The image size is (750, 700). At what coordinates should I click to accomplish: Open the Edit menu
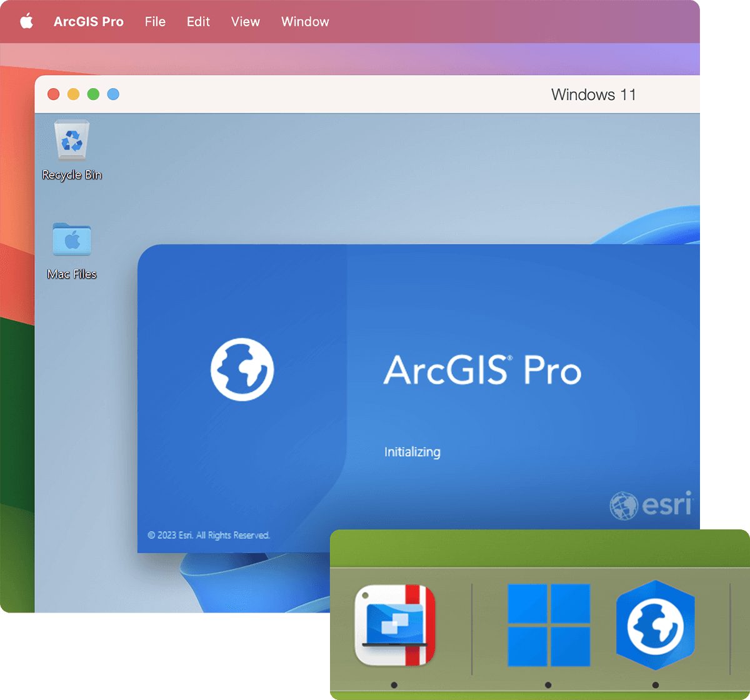click(197, 21)
